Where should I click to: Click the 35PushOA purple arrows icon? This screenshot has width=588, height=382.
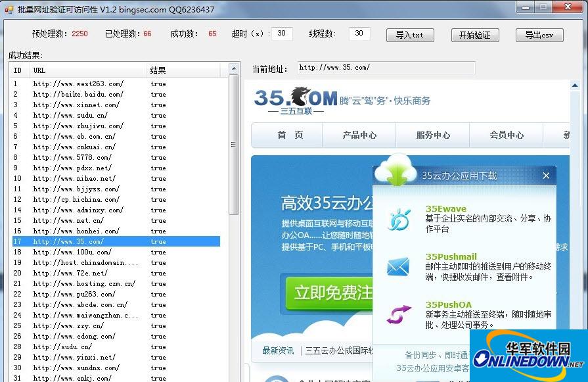click(398, 314)
